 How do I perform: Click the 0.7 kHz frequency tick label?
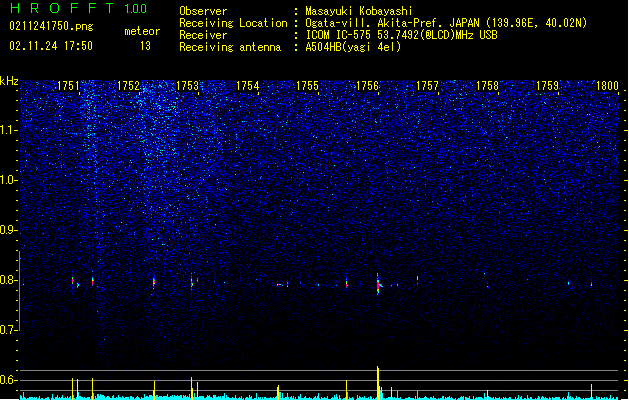(9, 330)
